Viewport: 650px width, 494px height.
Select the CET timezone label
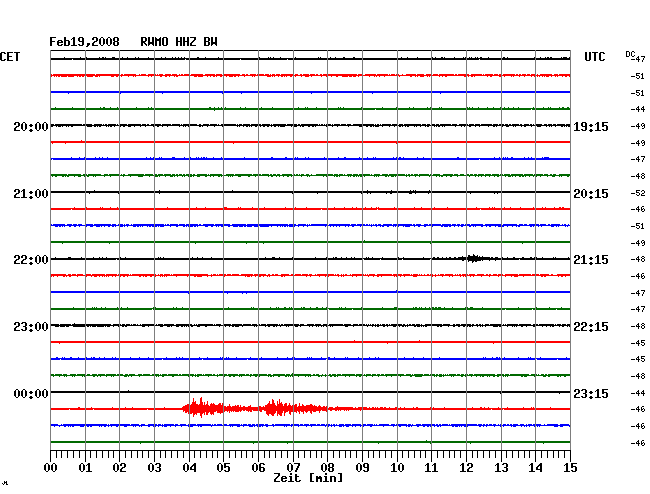click(x=10, y=57)
